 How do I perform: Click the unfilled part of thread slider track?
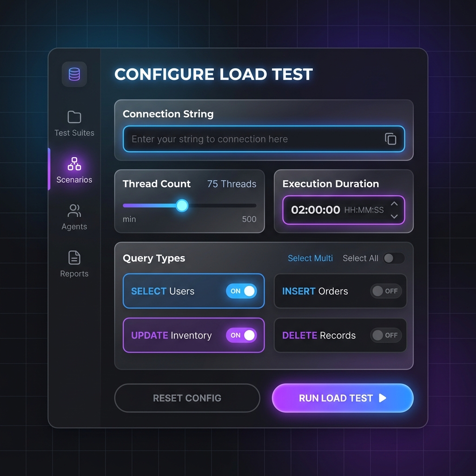pyautogui.click(x=222, y=205)
